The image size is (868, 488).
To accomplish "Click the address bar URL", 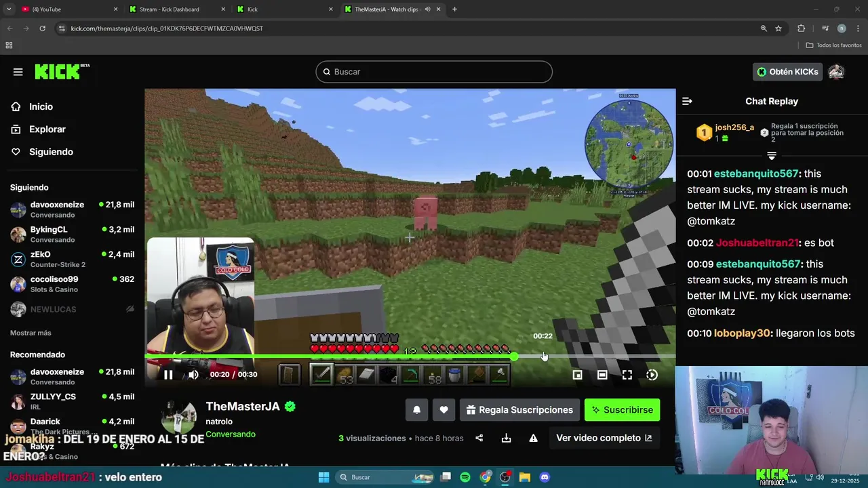I will tap(167, 28).
